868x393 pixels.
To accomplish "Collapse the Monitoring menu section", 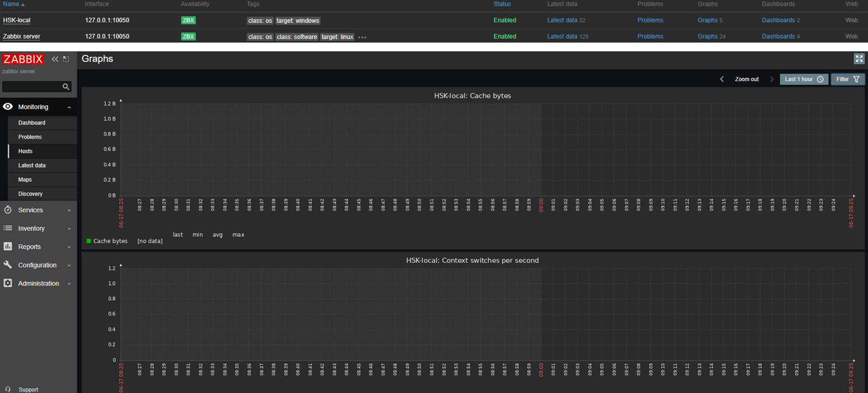I will point(69,107).
